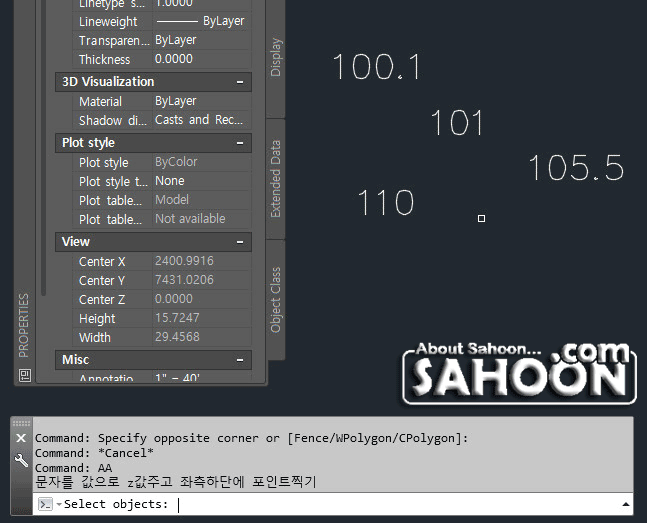
Task: Close the command line window
Action: coord(21,438)
